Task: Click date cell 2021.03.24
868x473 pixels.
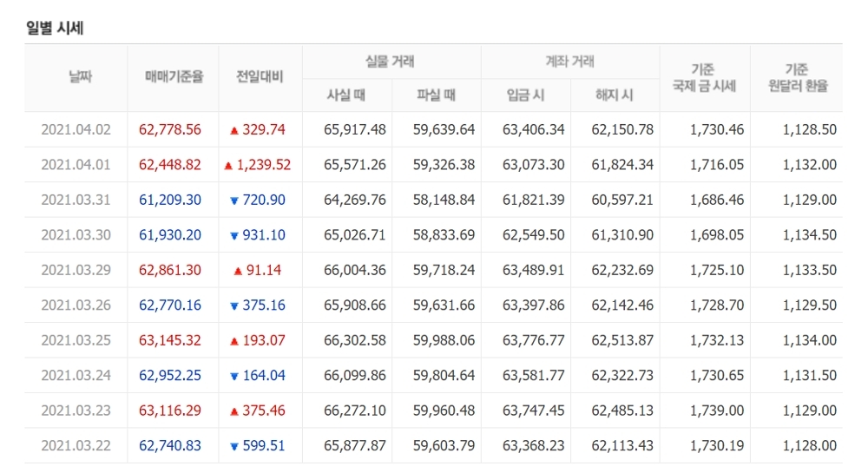Action: 76,376
